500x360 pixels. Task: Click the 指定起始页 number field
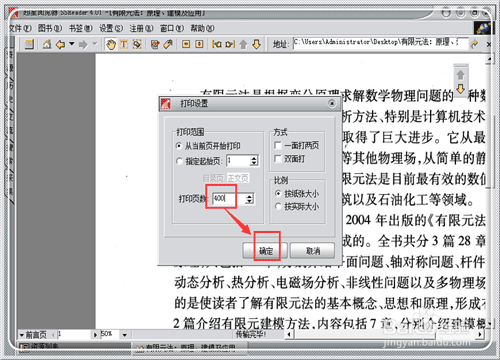pos(238,161)
